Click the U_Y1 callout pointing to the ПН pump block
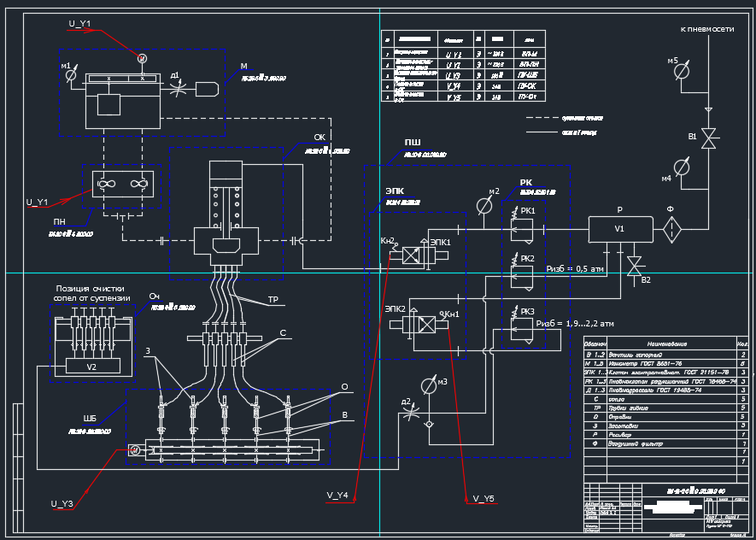756x540 pixels. click(x=37, y=202)
